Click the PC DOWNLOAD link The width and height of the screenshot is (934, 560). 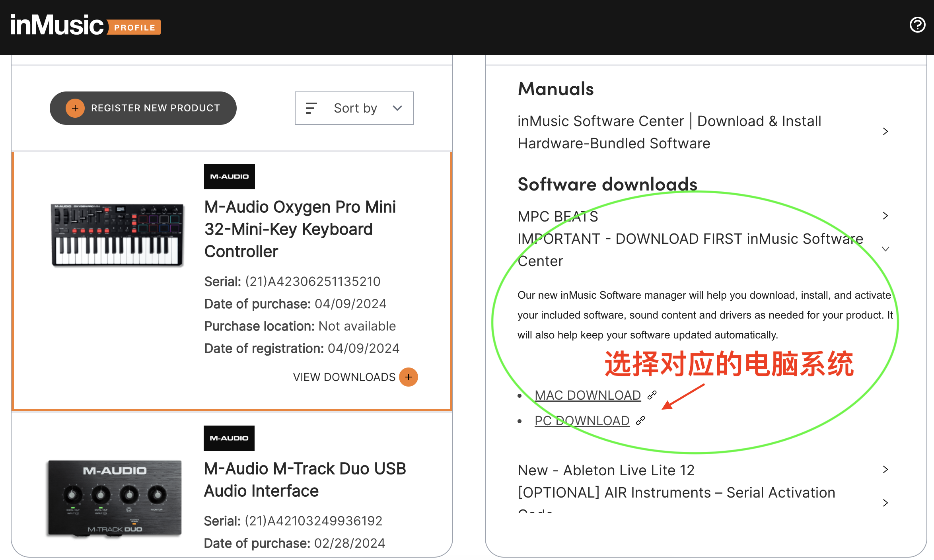[x=582, y=421]
